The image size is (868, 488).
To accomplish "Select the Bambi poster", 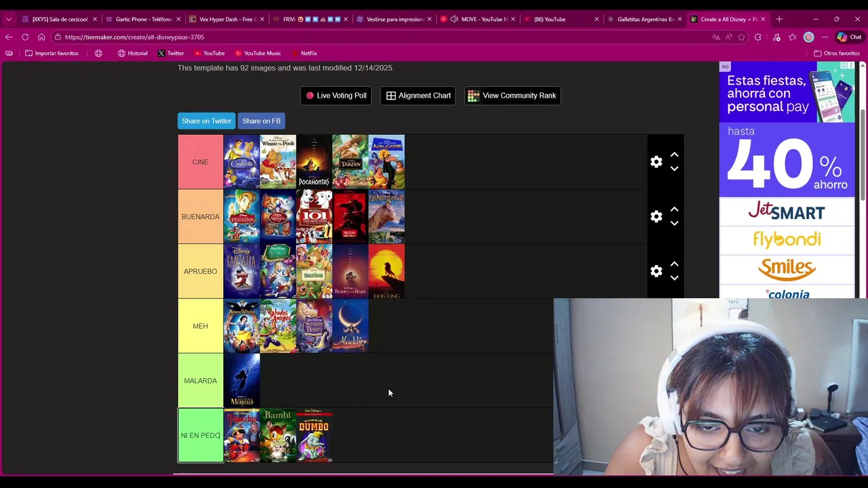I will tap(278, 435).
